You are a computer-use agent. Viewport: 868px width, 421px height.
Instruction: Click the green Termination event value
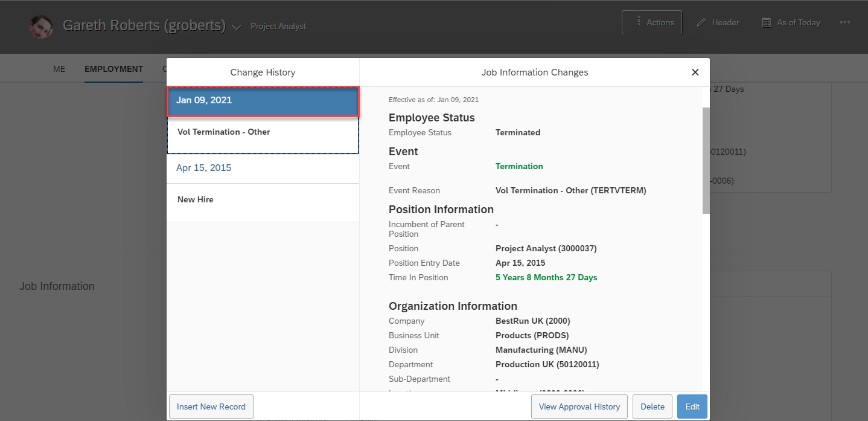tap(519, 166)
